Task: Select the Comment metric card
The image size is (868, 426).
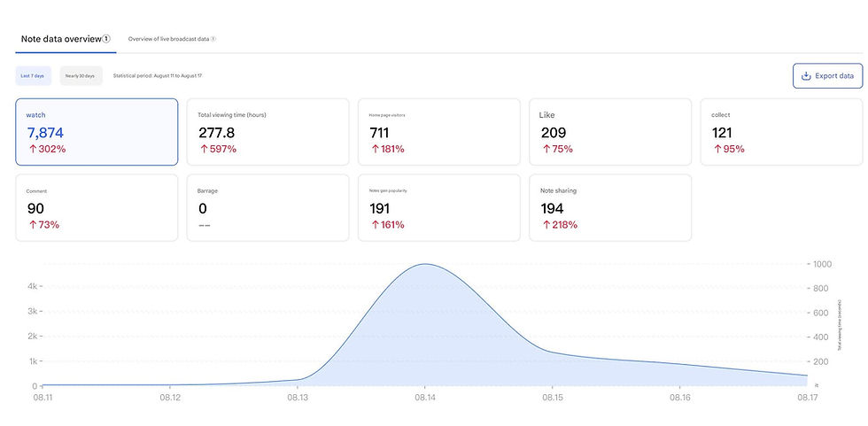Action: (x=97, y=207)
